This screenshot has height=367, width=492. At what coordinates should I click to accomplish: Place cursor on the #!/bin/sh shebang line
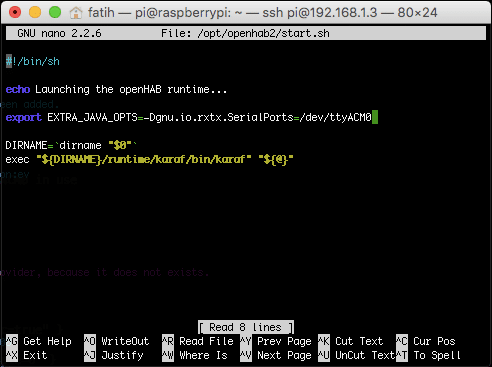coord(33,61)
